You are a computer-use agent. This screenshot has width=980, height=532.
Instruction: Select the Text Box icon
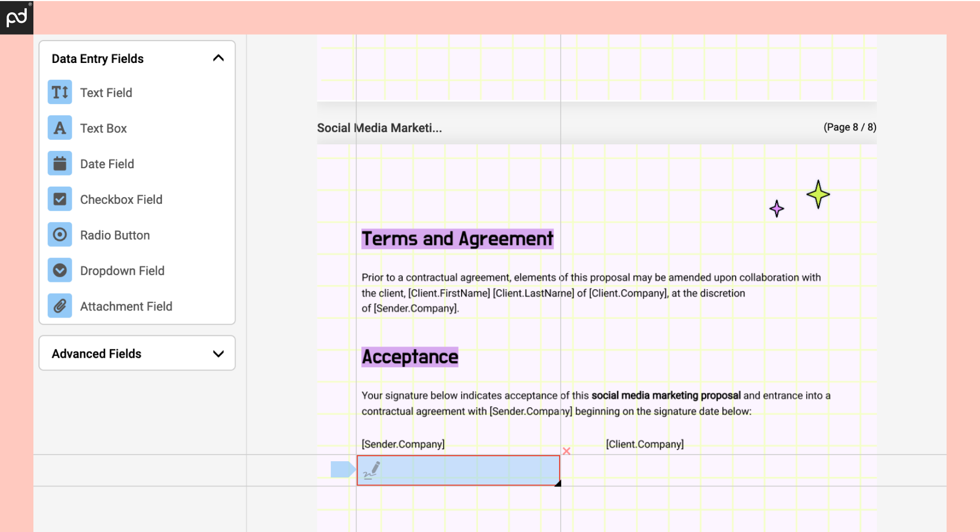click(60, 128)
